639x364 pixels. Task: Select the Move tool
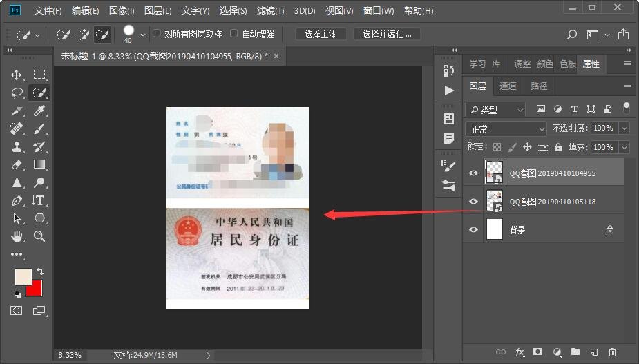(17, 75)
